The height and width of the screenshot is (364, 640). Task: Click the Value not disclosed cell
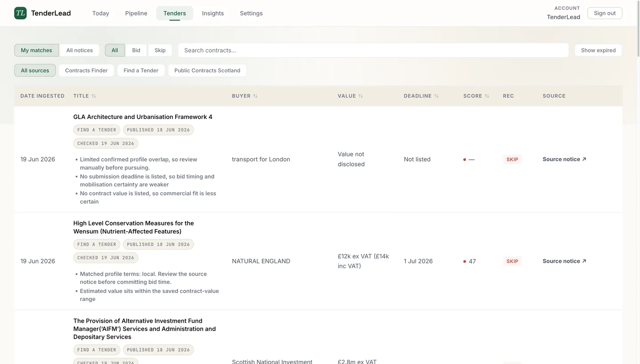[x=351, y=159]
